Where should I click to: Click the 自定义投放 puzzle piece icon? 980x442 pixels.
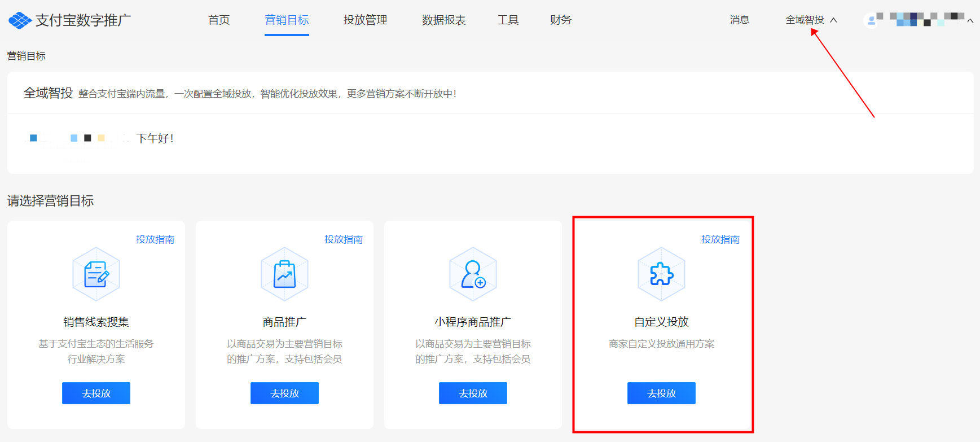(x=661, y=274)
